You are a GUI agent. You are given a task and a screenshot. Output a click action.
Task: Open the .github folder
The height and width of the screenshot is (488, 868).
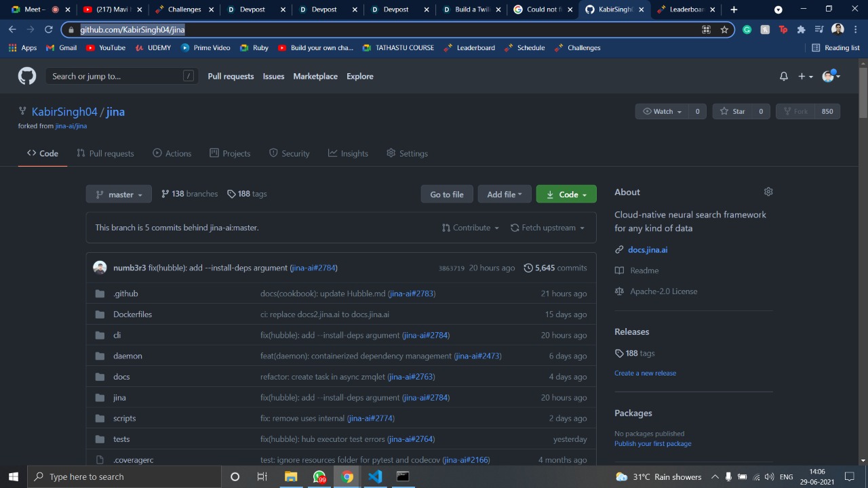pos(125,293)
